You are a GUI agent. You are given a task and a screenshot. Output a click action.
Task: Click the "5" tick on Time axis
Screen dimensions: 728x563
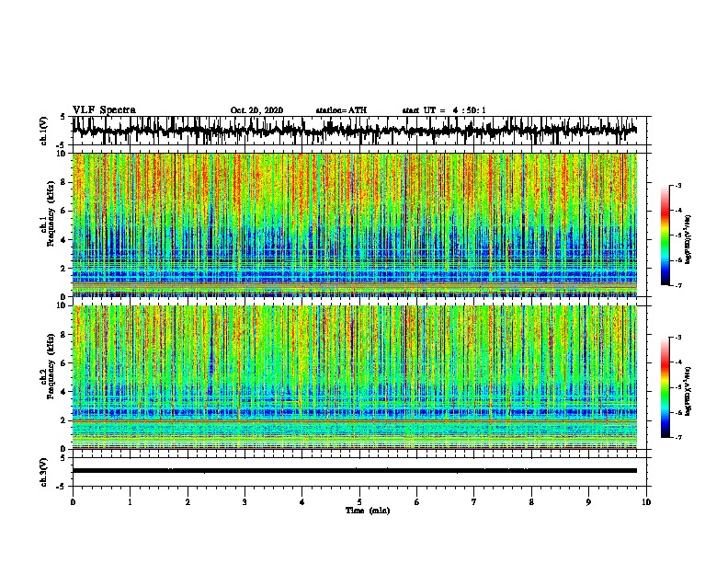359,502
